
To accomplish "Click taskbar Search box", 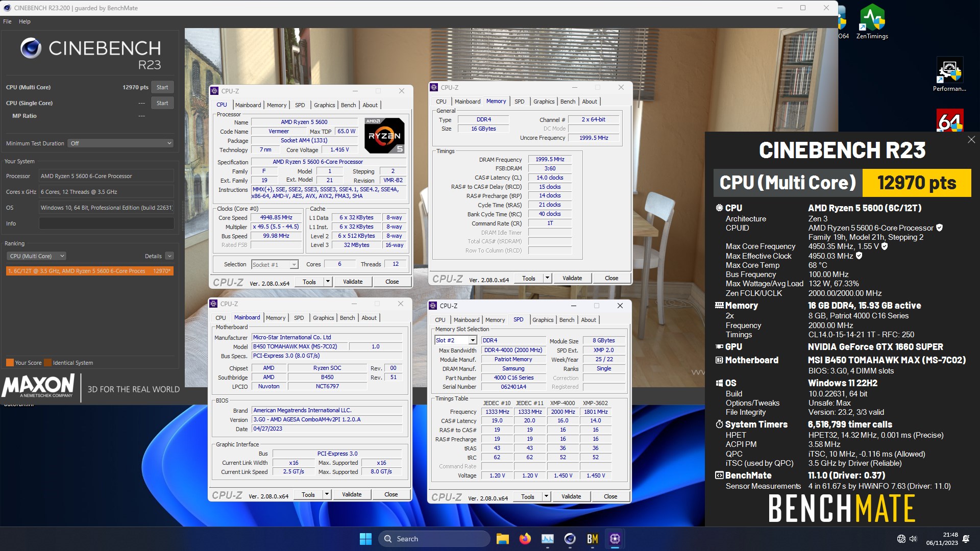I will (x=434, y=539).
